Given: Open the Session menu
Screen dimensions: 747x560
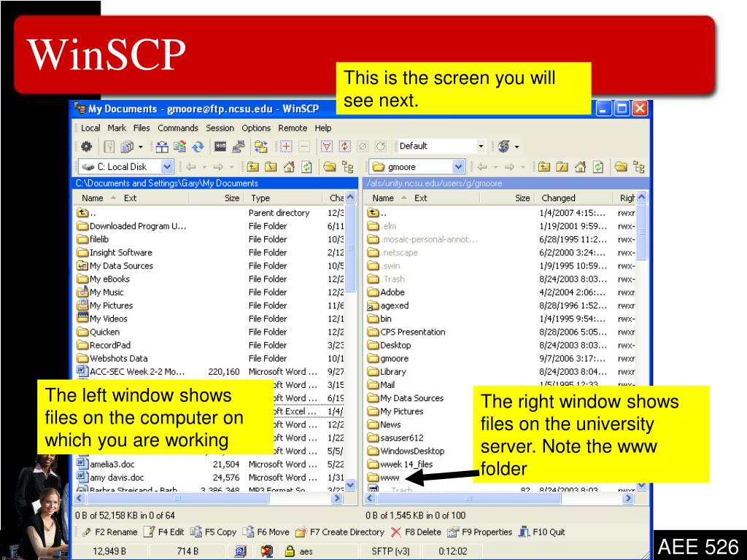Looking at the screenshot, I should pyautogui.click(x=220, y=128).
